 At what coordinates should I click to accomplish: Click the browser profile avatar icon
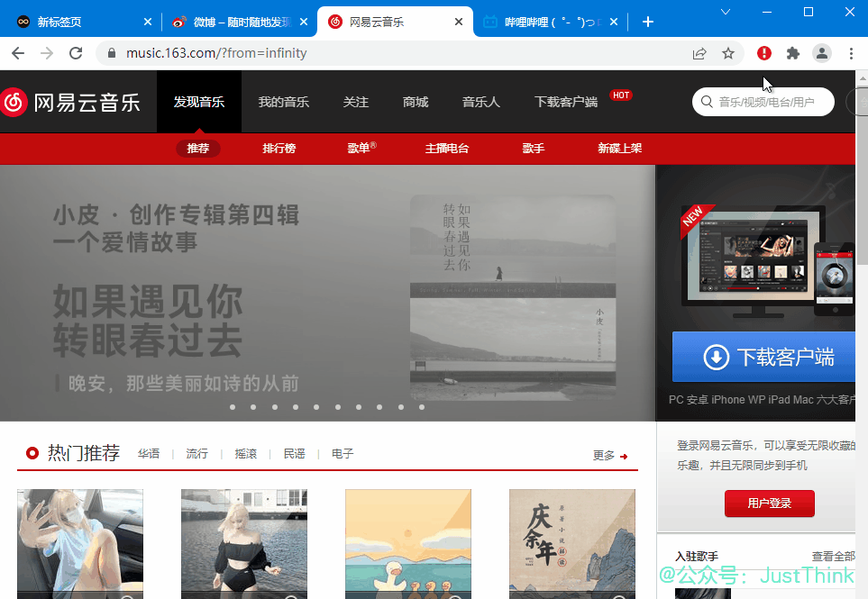pos(821,53)
